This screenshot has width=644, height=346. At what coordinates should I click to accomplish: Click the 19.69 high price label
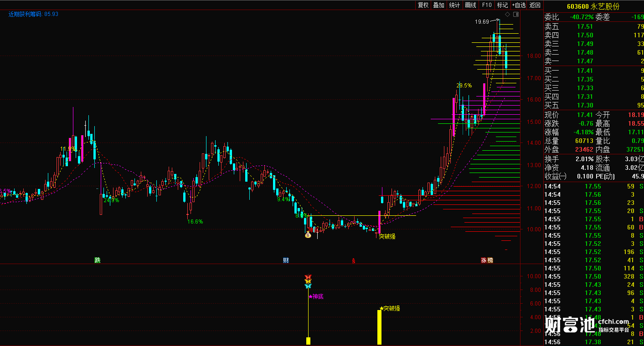(481, 21)
